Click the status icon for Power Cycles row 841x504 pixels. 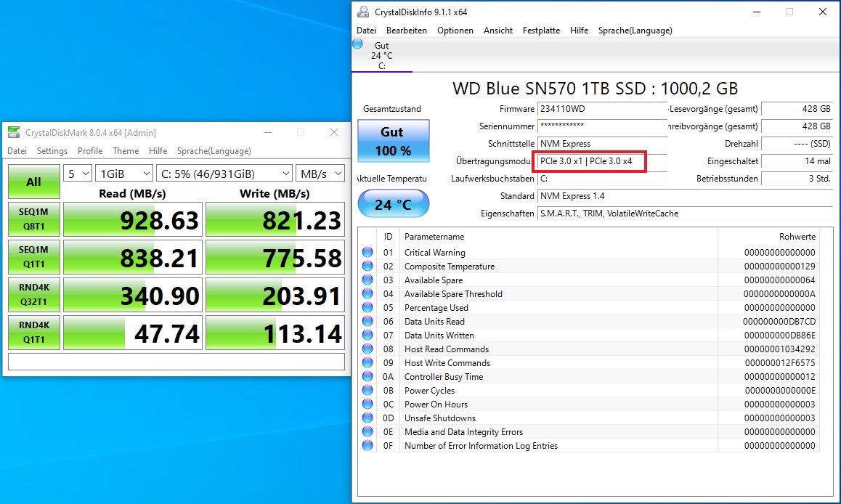click(367, 390)
